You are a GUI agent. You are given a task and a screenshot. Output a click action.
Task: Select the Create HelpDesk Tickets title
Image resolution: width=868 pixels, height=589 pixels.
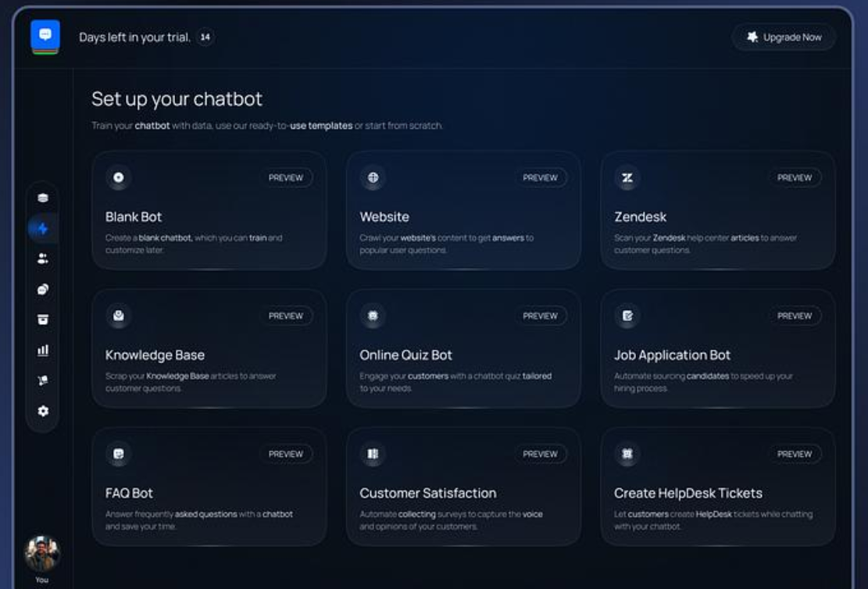click(688, 493)
